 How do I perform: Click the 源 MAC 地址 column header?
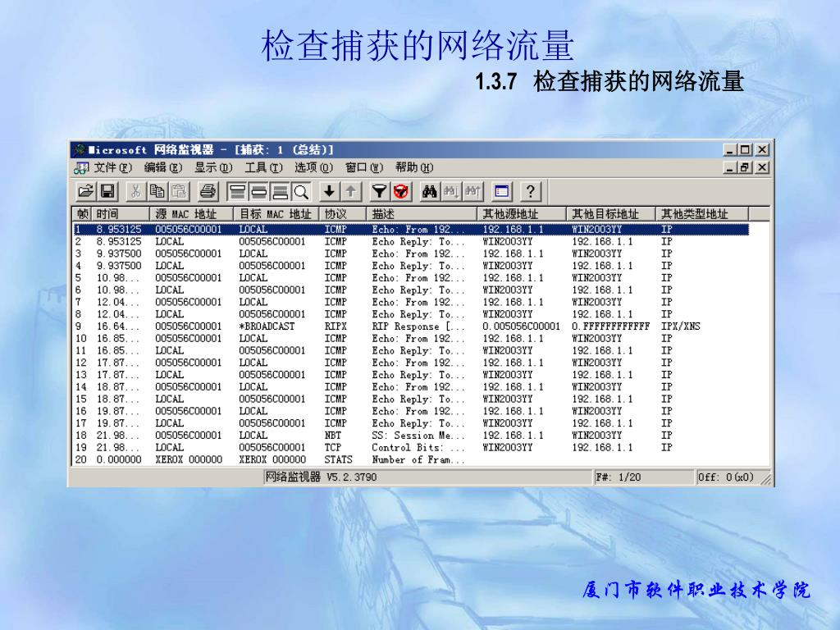click(192, 214)
